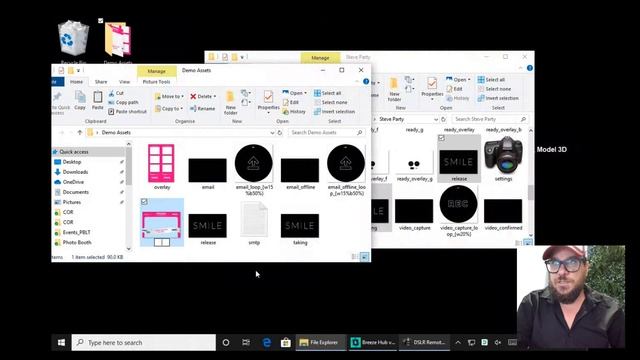Click Select all in Steve Party ribbon

[491, 80]
